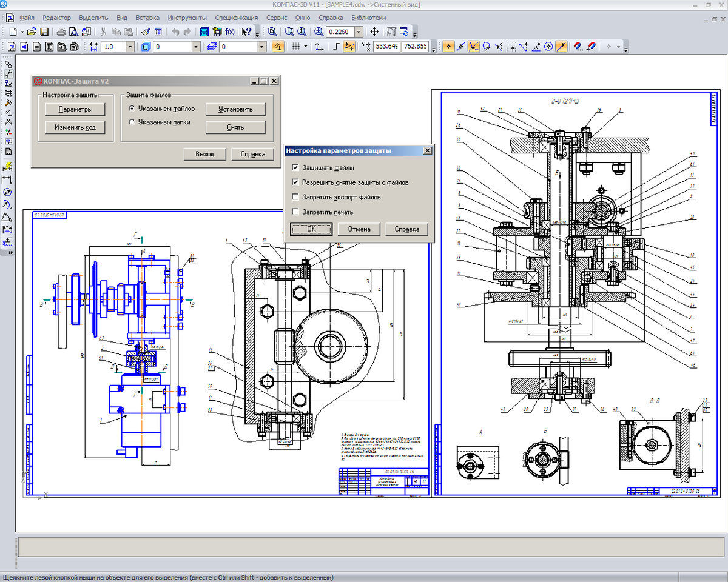Open the 'Спецификация' menu
Viewport: 728px width, 582px height.
(236, 18)
